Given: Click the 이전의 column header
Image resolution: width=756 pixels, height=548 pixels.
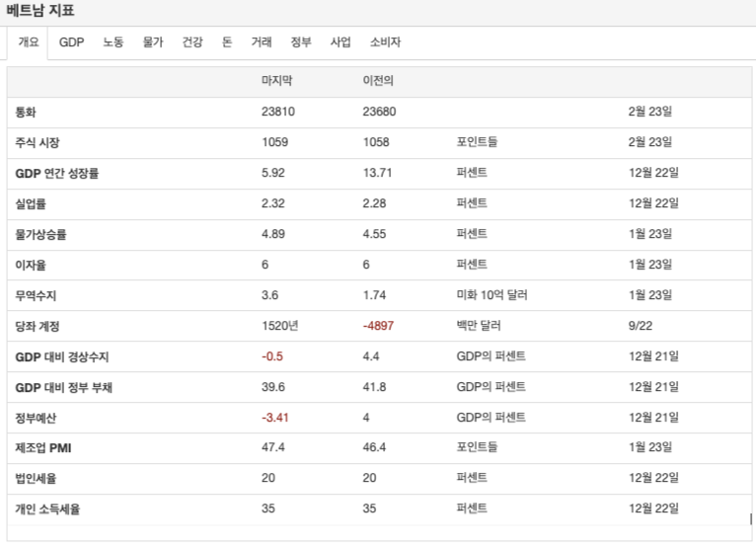Looking at the screenshot, I should (x=378, y=81).
